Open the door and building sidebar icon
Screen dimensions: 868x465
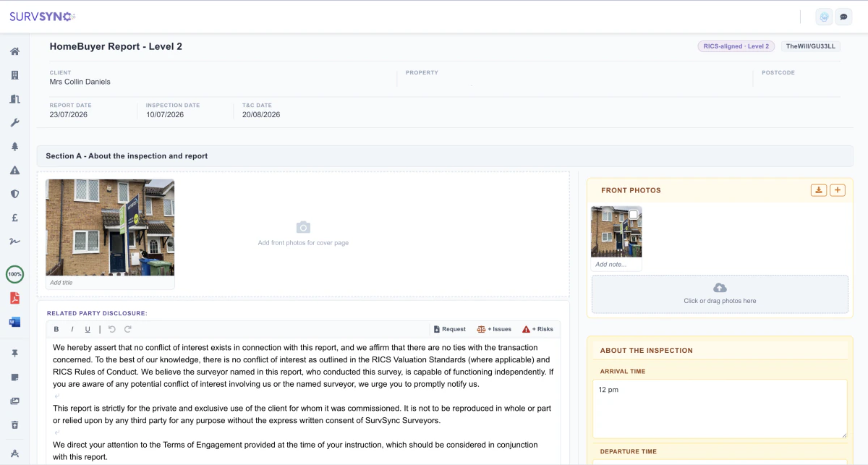[x=14, y=99]
